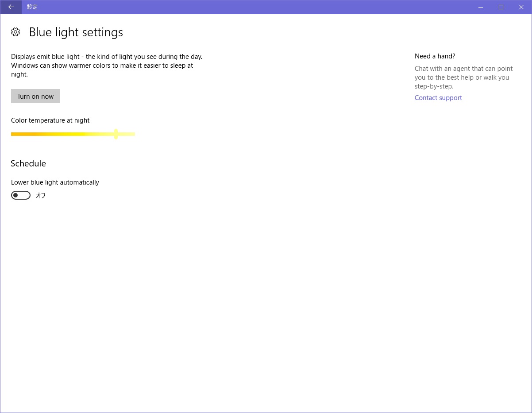Image resolution: width=532 pixels, height=413 pixels.
Task: Click the Lower blue light automatically label
Action: pyautogui.click(x=55, y=182)
